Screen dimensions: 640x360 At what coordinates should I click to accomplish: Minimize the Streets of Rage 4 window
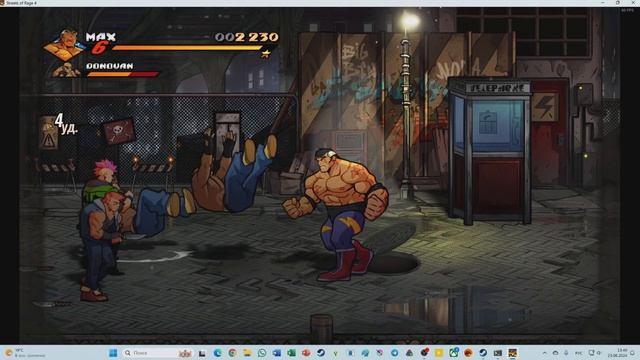603,3
